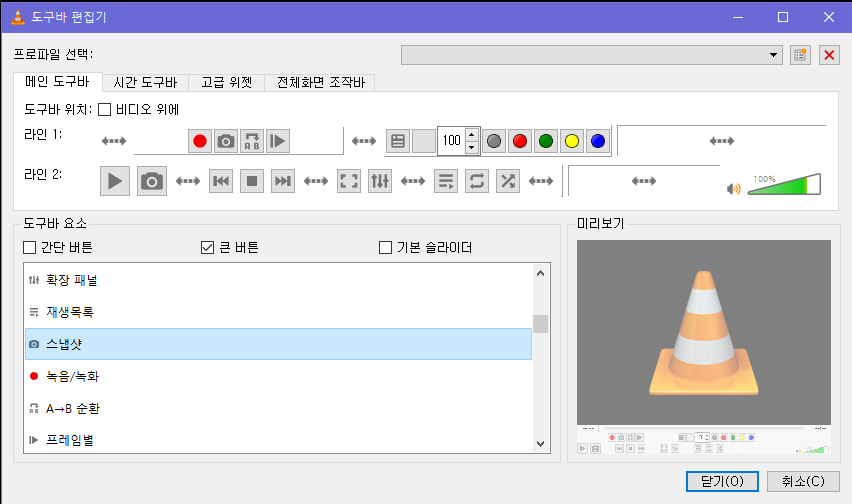The height and width of the screenshot is (504, 852).
Task: Click the Stop button in Line 2
Action: pyautogui.click(x=252, y=181)
